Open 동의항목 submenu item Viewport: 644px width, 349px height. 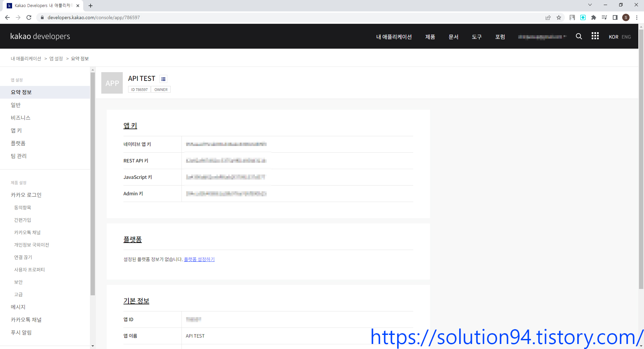22,208
